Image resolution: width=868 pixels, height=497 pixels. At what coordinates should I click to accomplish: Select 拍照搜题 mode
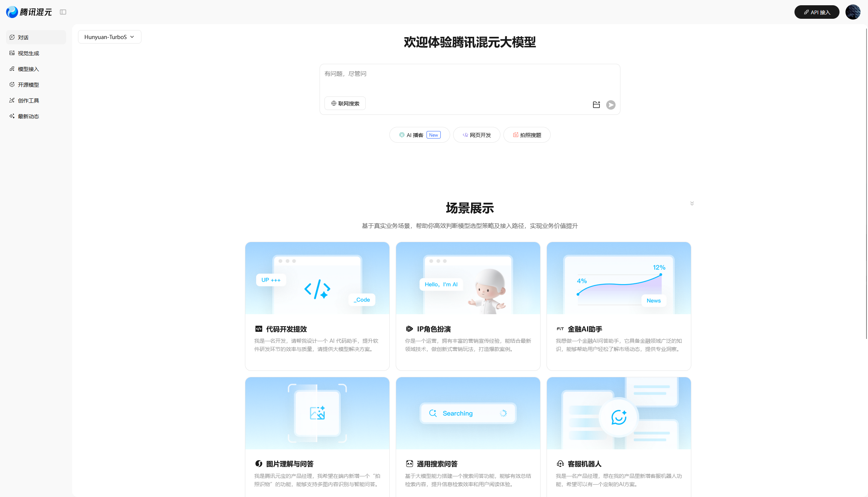pos(527,134)
